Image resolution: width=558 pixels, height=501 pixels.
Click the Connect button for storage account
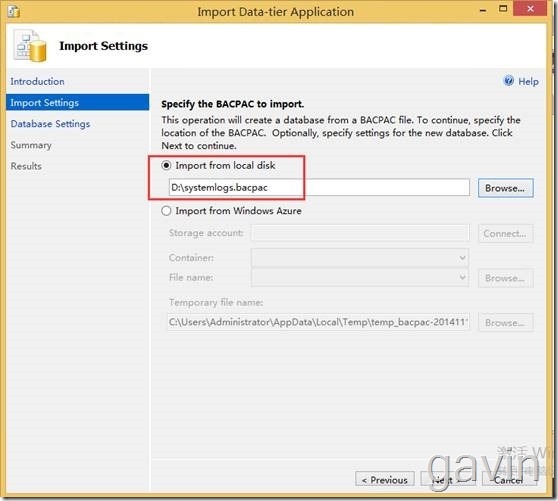(x=505, y=234)
